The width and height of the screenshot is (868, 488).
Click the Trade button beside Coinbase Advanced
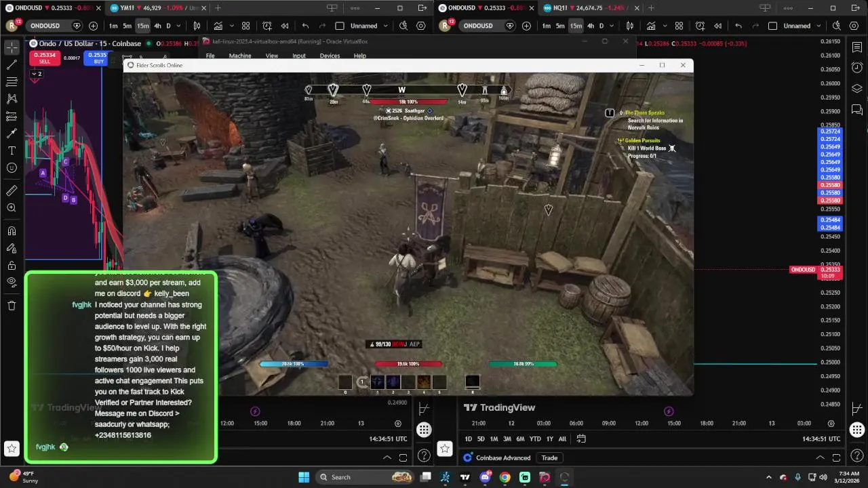pyautogui.click(x=549, y=457)
